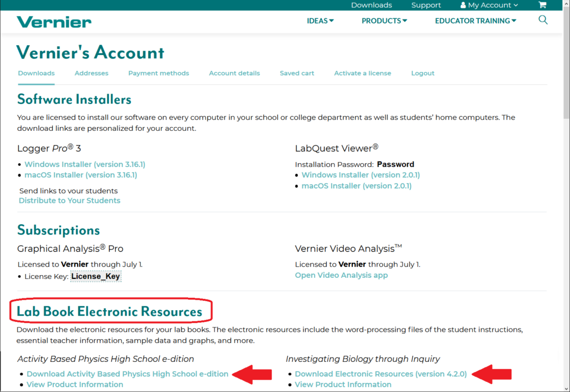Image resolution: width=570 pixels, height=392 pixels.
Task: Open the PRODUCTS dropdown menu
Action: (384, 21)
